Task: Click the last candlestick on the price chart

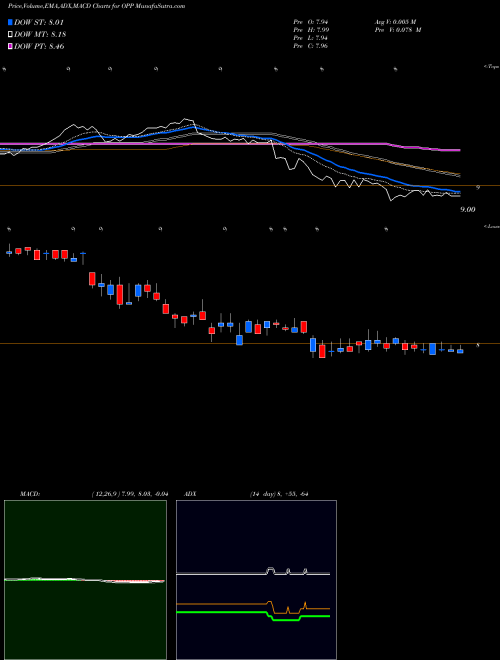Action: pos(460,350)
